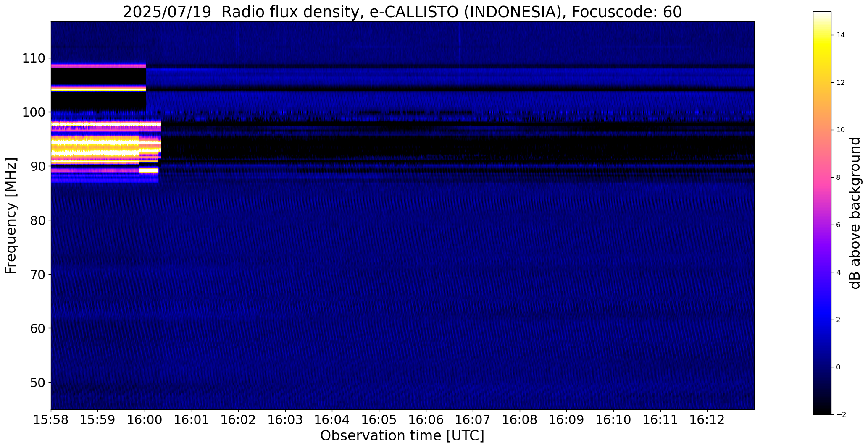The height and width of the screenshot is (448, 868).
Task: Click the colorbar tick label 10
Action: click(840, 130)
